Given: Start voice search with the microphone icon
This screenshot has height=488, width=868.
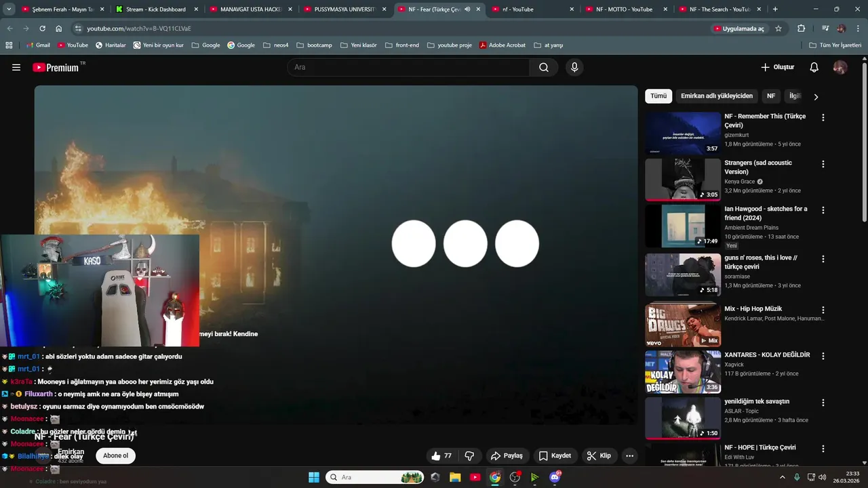Looking at the screenshot, I should click(574, 67).
